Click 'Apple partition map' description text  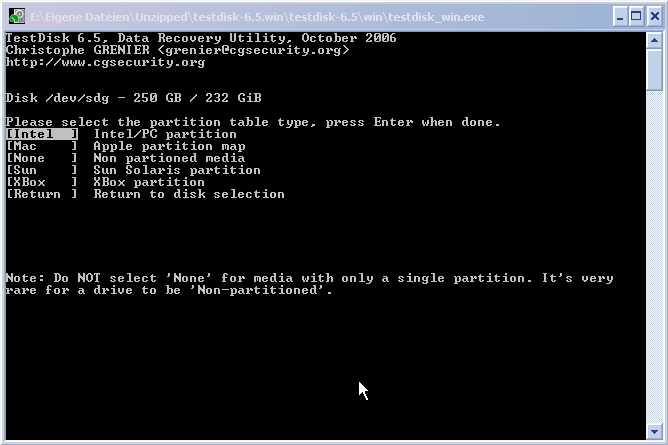click(170, 146)
